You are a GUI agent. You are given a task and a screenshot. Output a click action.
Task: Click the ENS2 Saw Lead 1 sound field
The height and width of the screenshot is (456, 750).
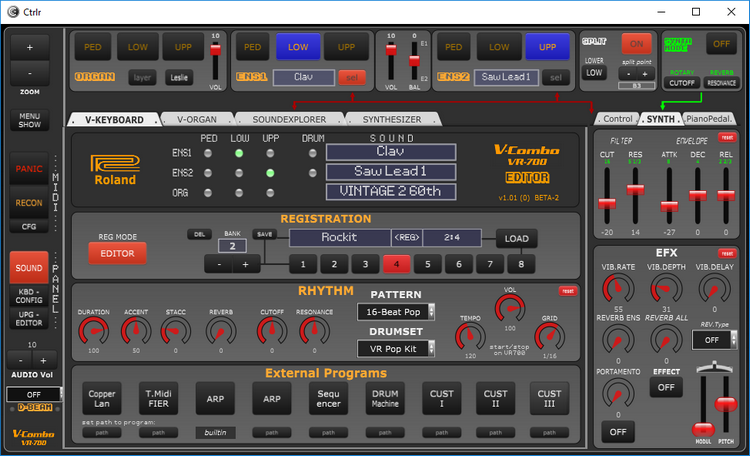pyautogui.click(x=506, y=77)
